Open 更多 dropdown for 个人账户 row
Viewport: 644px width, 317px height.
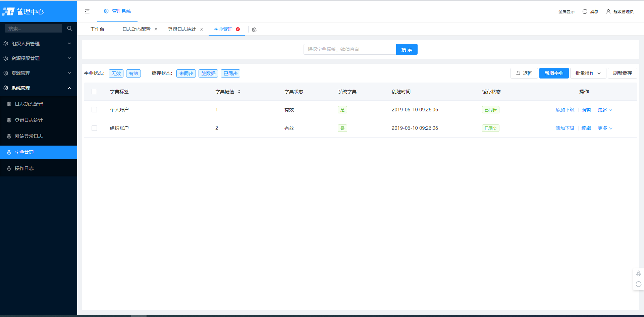coord(605,110)
